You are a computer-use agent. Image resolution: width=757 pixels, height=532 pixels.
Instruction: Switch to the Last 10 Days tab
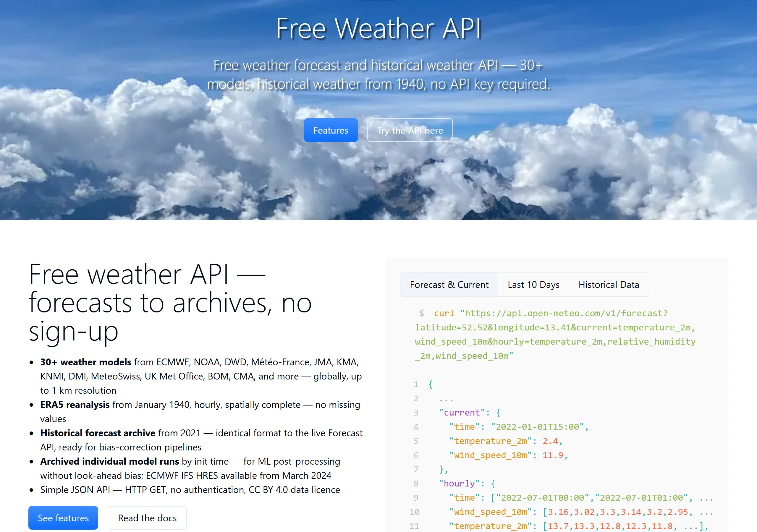pyautogui.click(x=533, y=284)
